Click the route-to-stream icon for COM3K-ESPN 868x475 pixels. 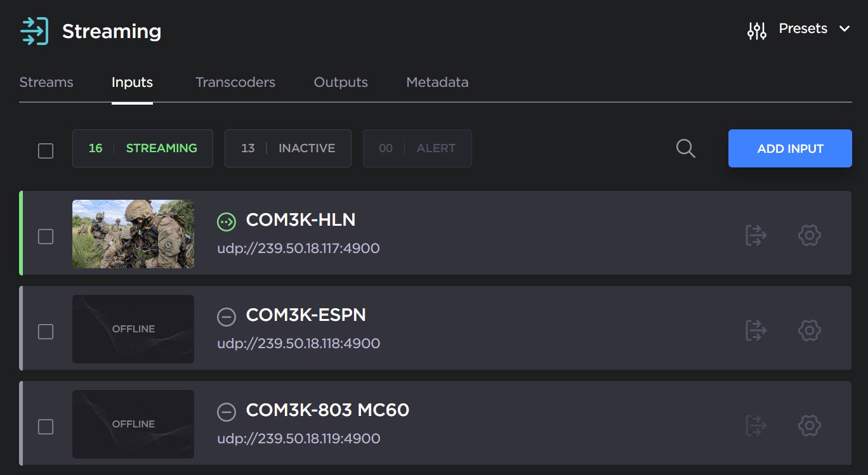click(756, 330)
